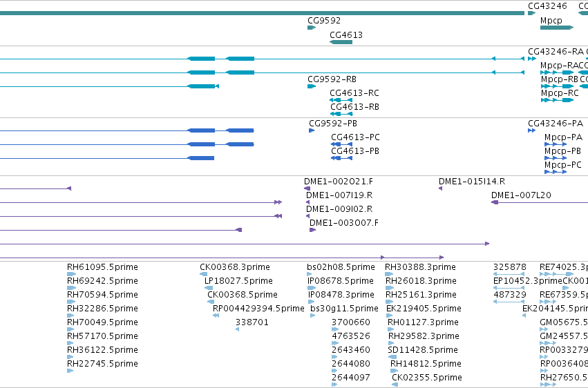The width and height of the screenshot is (588, 388).
Task: Select the DME1-009I02.R clone label
Action: click(x=339, y=209)
